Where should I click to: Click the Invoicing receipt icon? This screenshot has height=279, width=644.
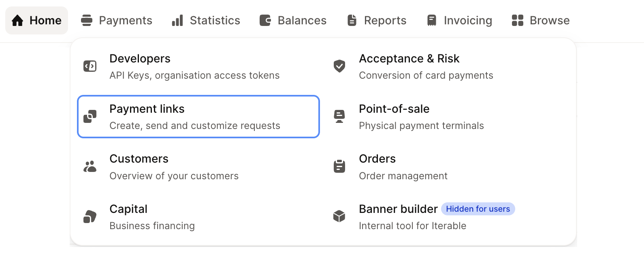(432, 21)
